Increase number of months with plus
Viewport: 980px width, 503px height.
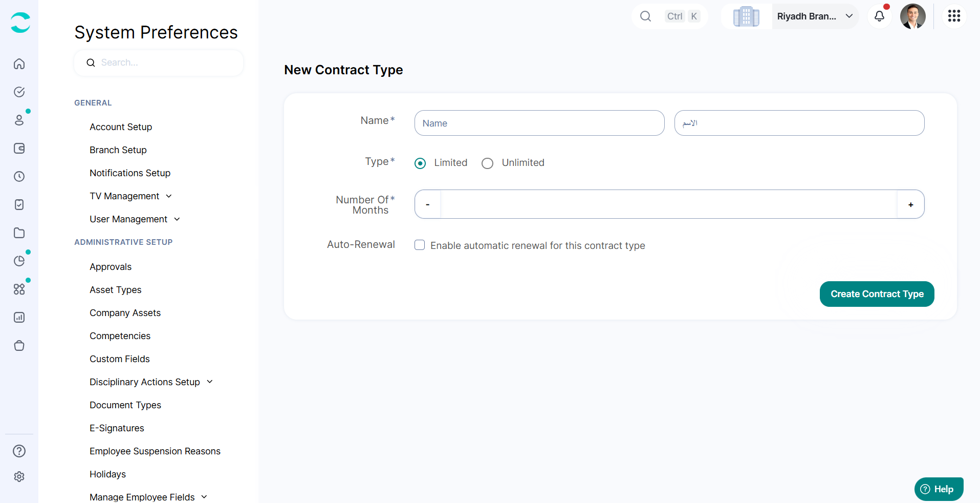pyautogui.click(x=910, y=204)
